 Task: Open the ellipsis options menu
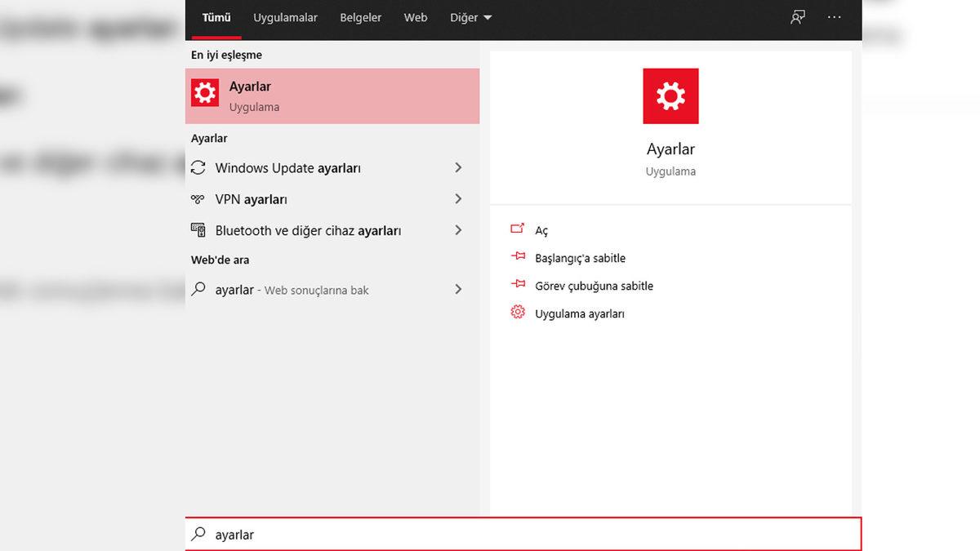coord(834,16)
